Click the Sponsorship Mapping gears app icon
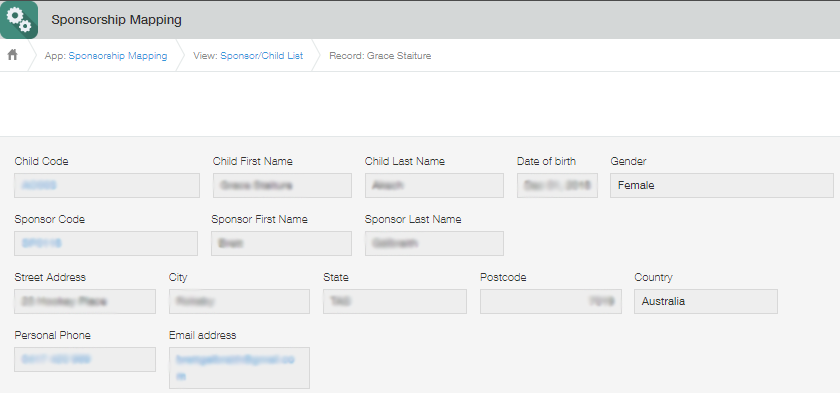 (x=19, y=20)
